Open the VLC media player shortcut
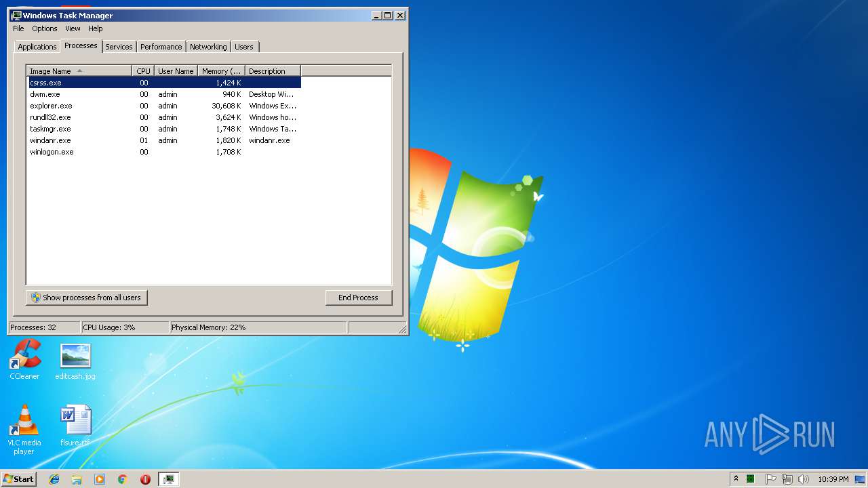 (24, 430)
